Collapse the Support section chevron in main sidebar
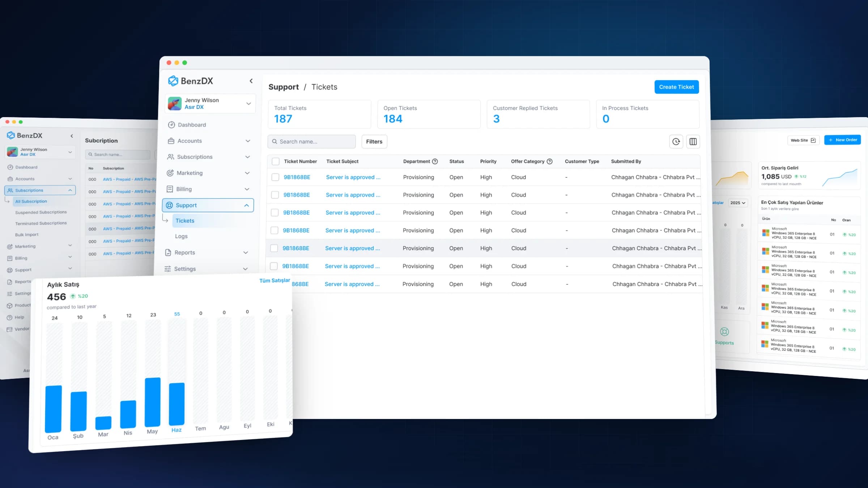 [x=246, y=205]
